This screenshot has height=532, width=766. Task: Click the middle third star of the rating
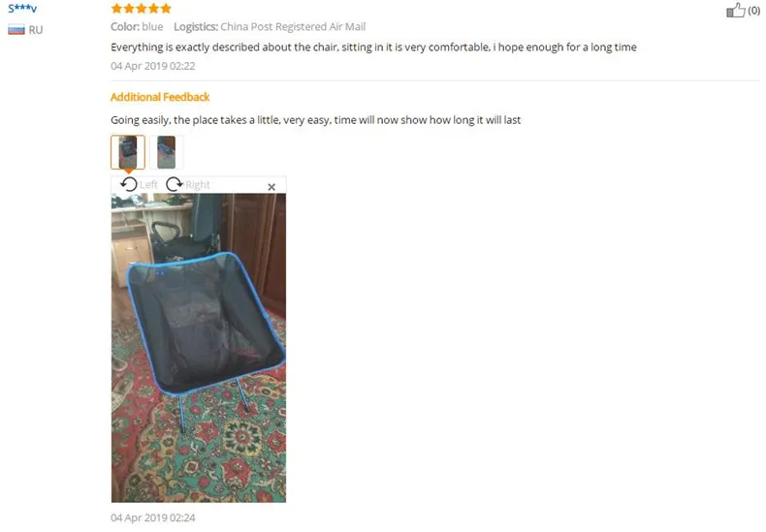pyautogui.click(x=142, y=9)
